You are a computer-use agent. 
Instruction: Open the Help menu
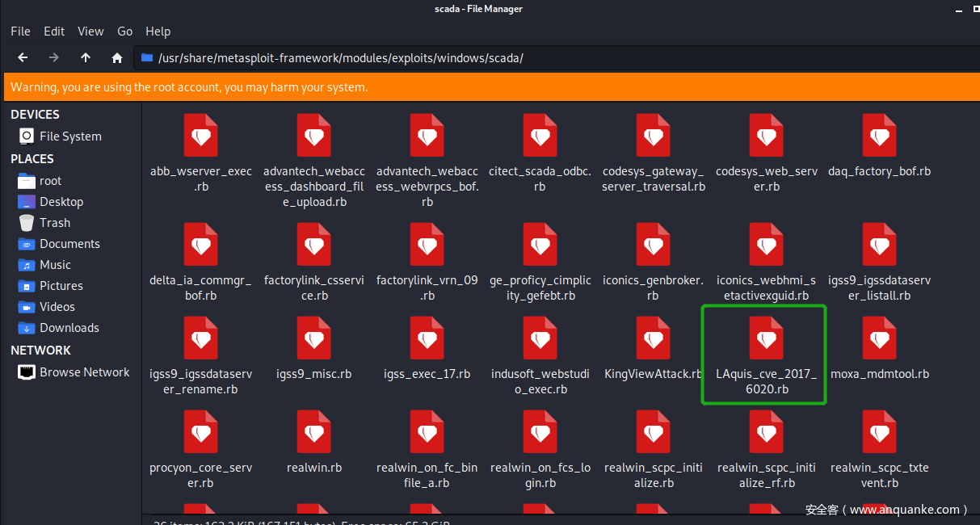click(158, 31)
